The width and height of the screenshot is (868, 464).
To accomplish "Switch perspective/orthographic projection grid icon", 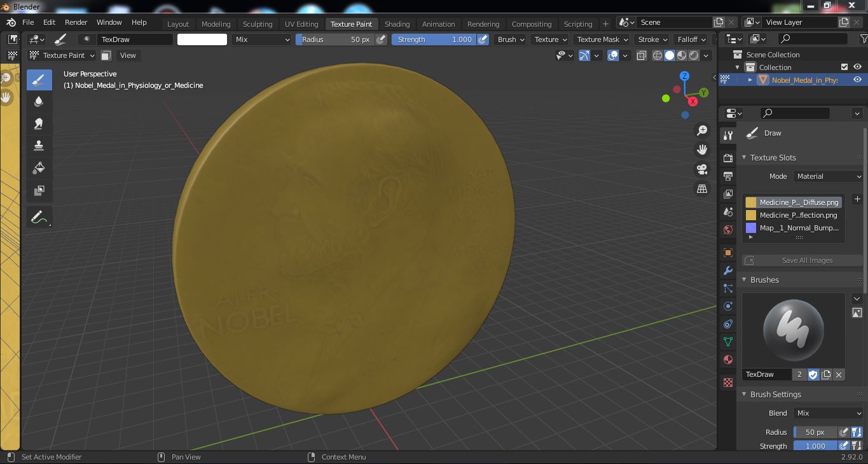I will (702, 189).
